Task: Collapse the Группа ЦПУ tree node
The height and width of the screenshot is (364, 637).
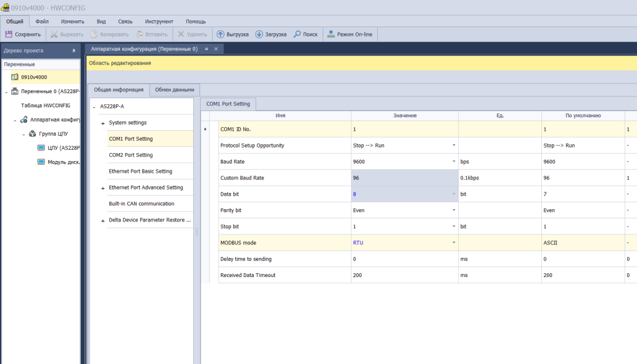Action: [23, 134]
